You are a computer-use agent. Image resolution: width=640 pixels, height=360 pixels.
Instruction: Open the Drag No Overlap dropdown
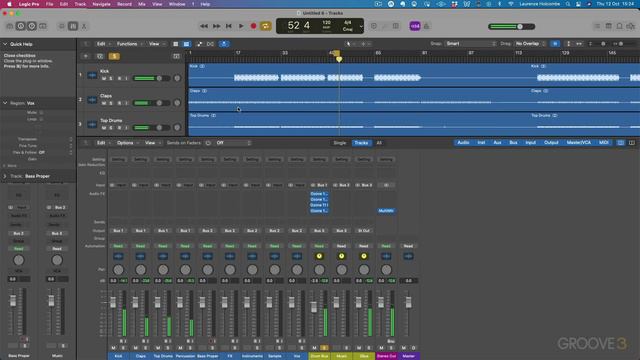point(531,44)
